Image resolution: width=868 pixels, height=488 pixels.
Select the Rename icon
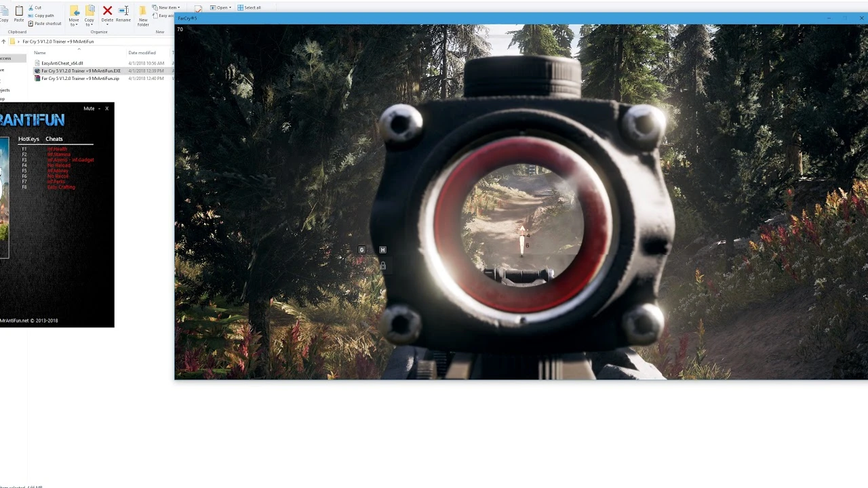click(x=123, y=10)
